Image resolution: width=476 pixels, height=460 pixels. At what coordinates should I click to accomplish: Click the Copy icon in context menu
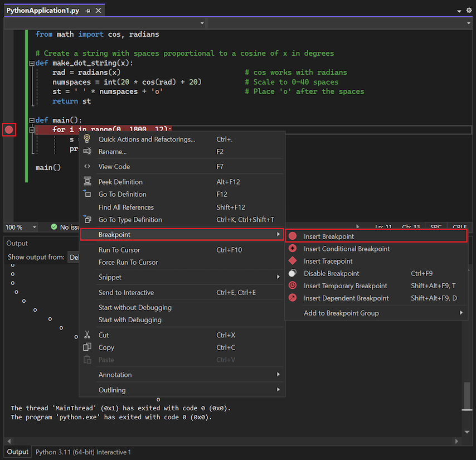tap(88, 347)
